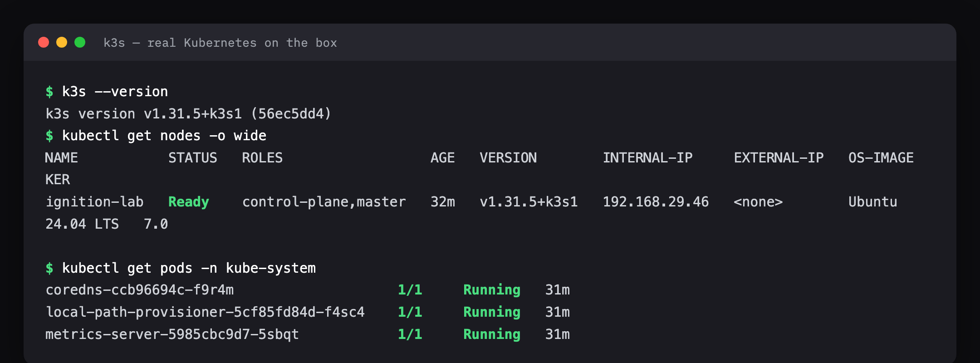Image resolution: width=980 pixels, height=363 pixels.
Task: Click the 'kubectl get nodes -o wide' command
Action: coord(164,136)
